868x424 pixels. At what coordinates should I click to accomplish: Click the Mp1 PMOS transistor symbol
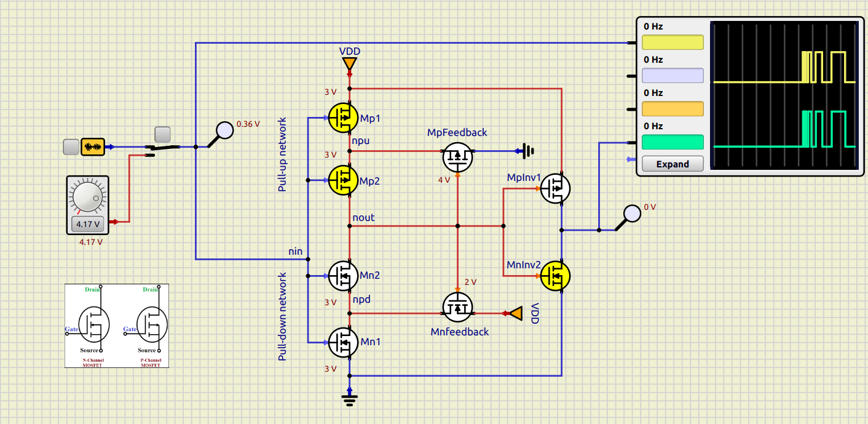(344, 117)
